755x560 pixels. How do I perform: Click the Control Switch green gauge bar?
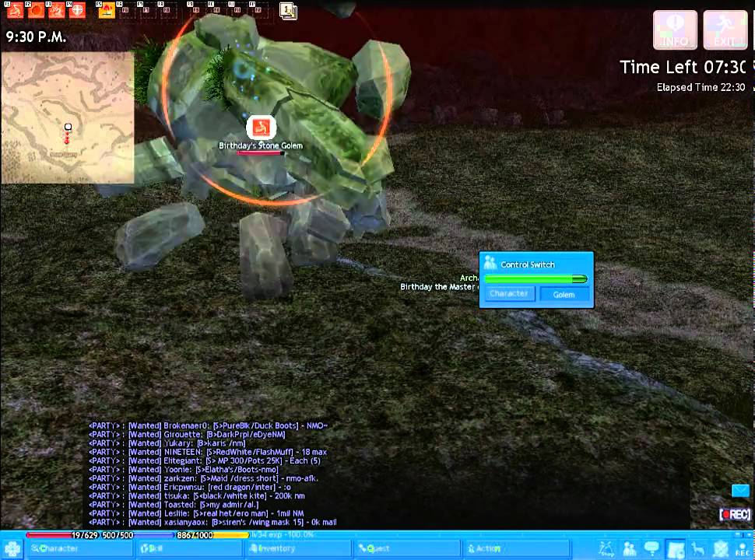click(x=536, y=279)
